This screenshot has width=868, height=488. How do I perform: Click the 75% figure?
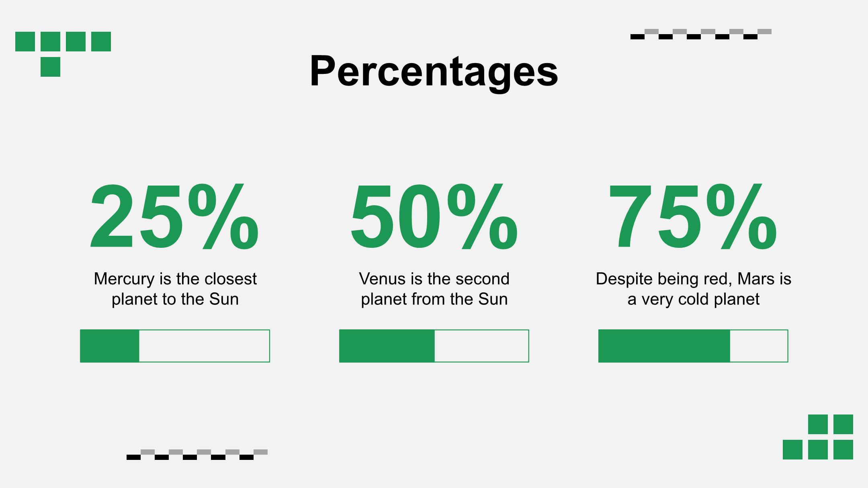click(693, 217)
